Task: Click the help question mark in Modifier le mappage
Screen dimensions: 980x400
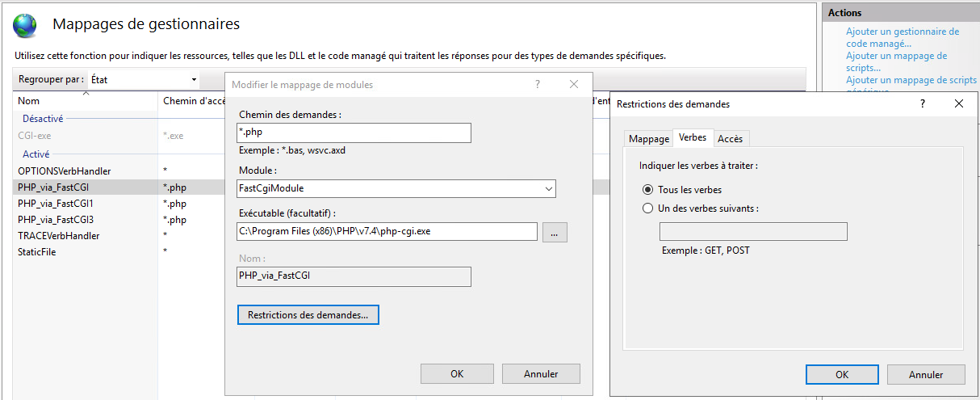Action: [537, 84]
